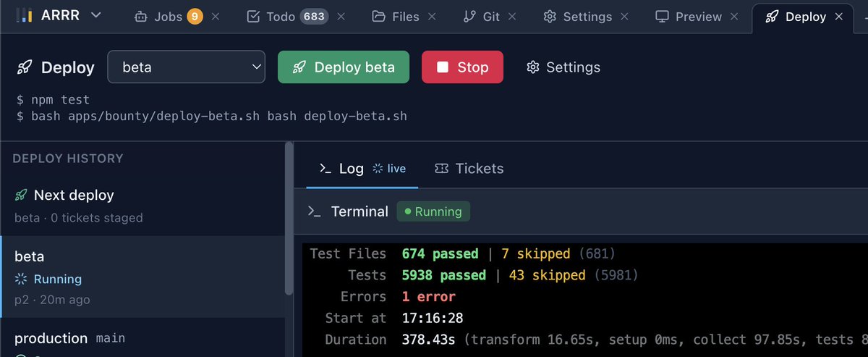868x357 pixels.
Task: Select the running beta deploy entry
Action: pyautogui.click(x=143, y=277)
